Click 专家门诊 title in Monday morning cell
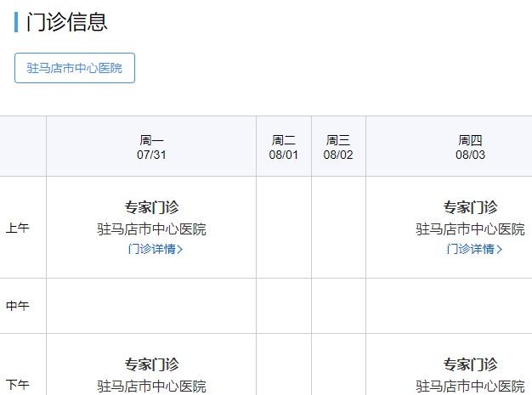532x395 pixels. coord(151,207)
